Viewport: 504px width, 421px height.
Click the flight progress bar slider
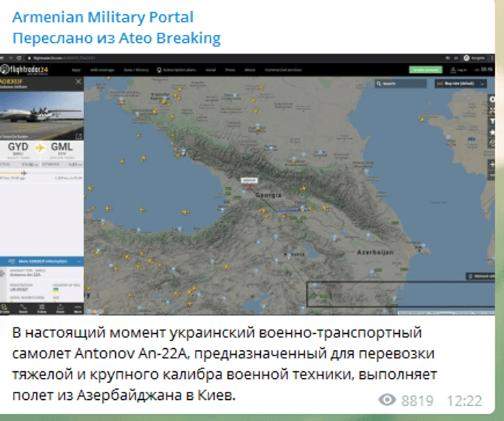(24, 173)
